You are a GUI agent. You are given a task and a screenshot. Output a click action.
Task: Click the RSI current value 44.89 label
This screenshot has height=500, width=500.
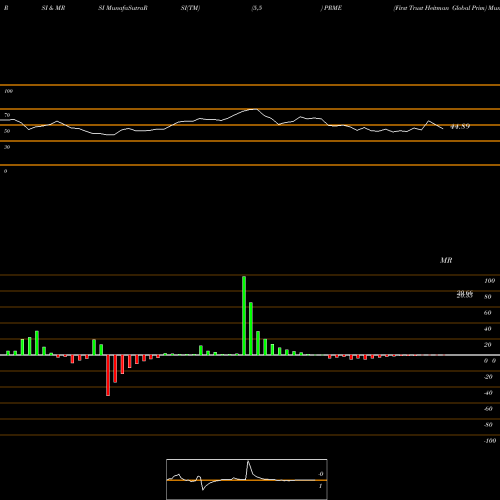(x=460, y=126)
